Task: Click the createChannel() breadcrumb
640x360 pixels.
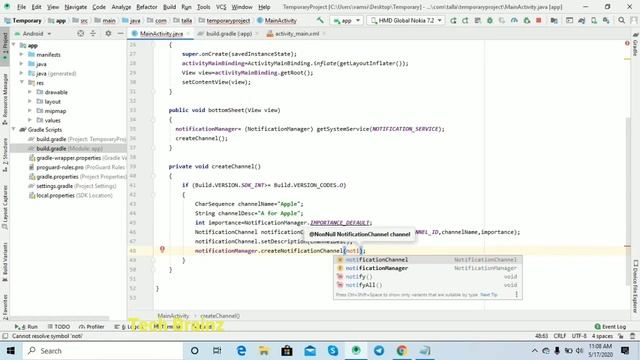Action: (220, 316)
